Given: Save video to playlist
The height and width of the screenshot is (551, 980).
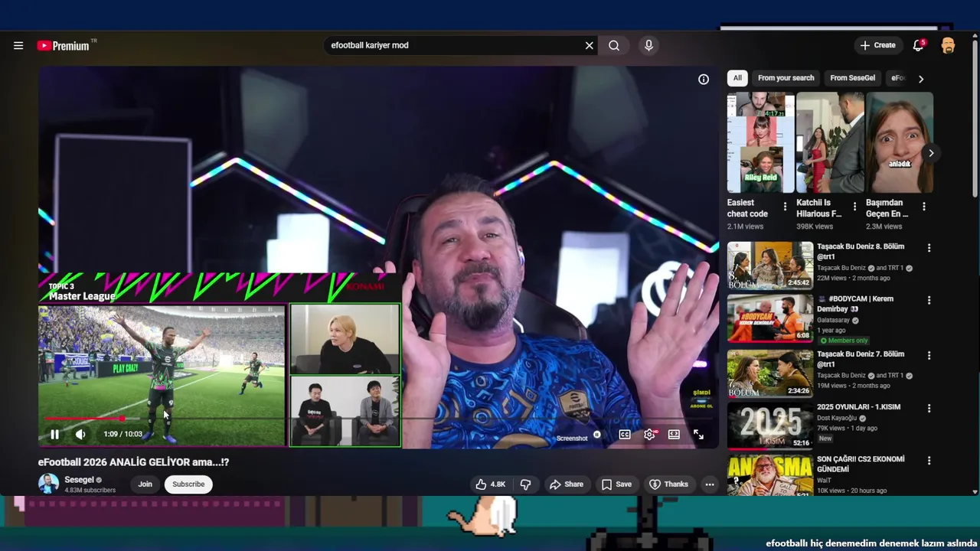Looking at the screenshot, I should (616, 484).
